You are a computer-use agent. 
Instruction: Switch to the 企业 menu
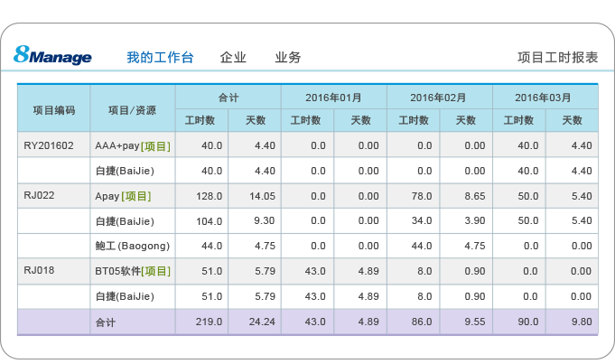coord(233,57)
